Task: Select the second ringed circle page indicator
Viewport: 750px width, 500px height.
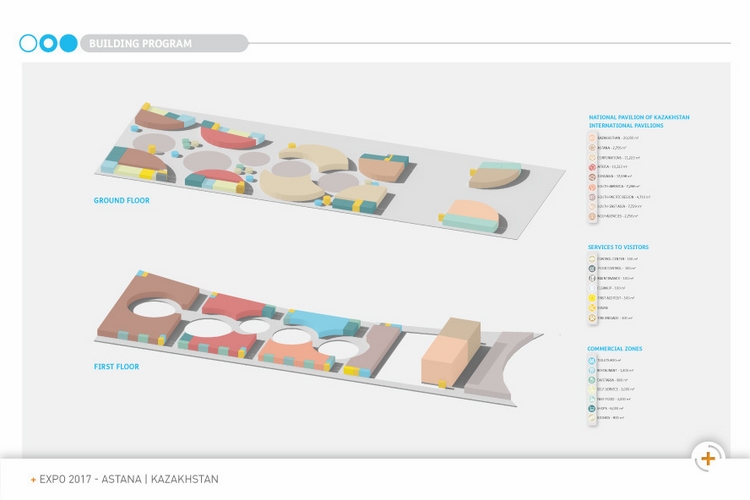Action: point(48,43)
